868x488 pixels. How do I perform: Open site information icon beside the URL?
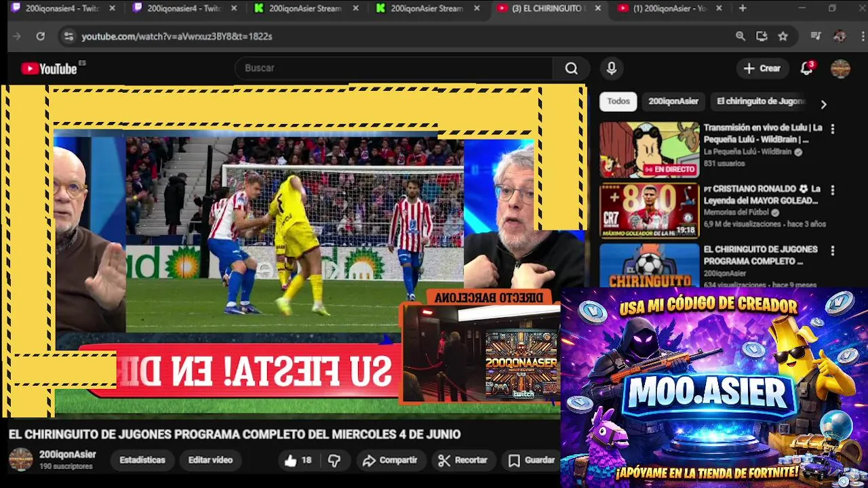pos(68,37)
